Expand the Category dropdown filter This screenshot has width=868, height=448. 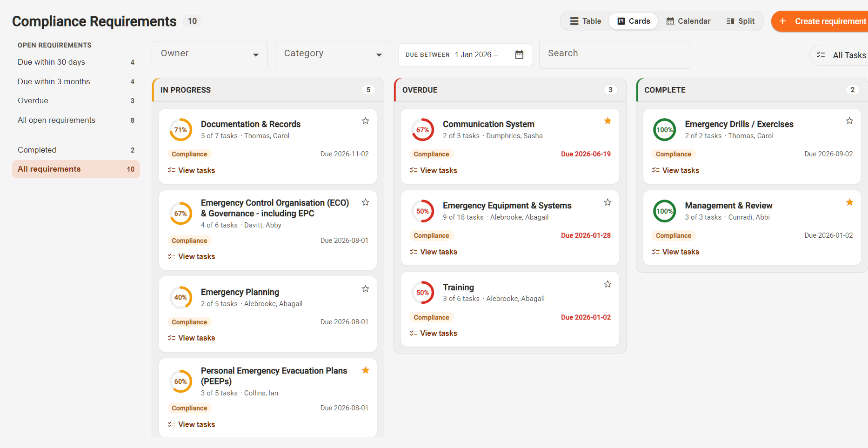pyautogui.click(x=333, y=55)
